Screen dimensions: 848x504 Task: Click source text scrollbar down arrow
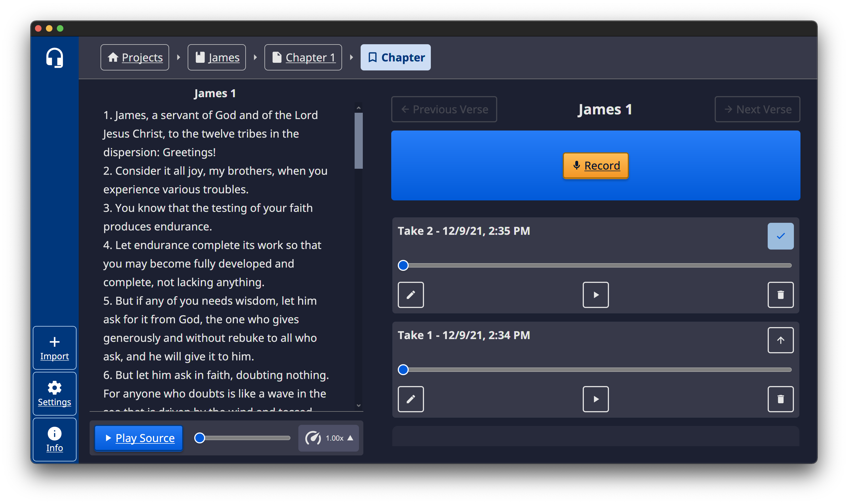point(358,405)
